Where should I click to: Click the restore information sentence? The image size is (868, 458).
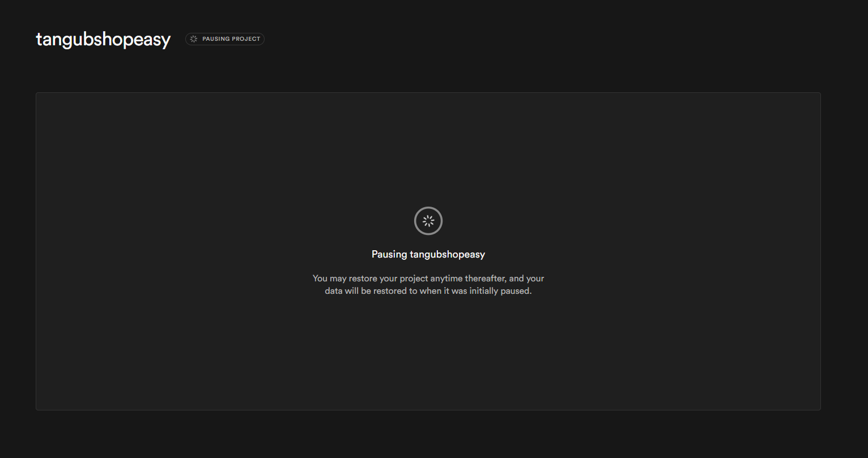tap(428, 284)
